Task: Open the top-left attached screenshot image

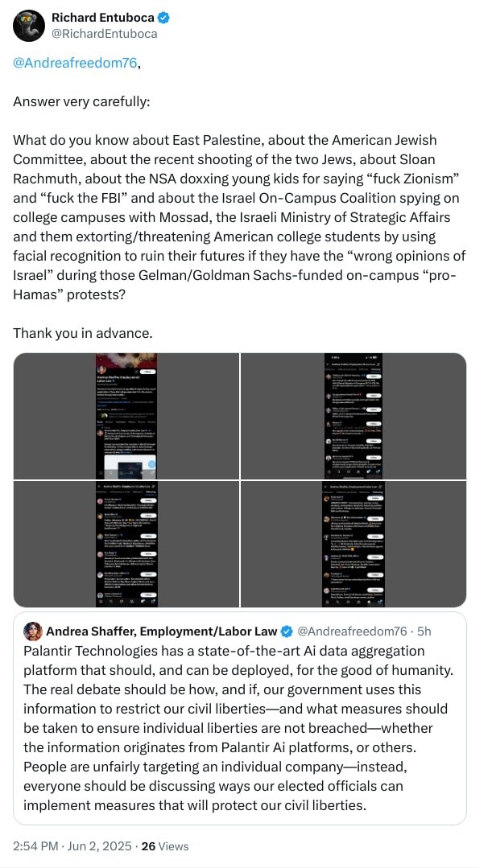Action: point(126,415)
